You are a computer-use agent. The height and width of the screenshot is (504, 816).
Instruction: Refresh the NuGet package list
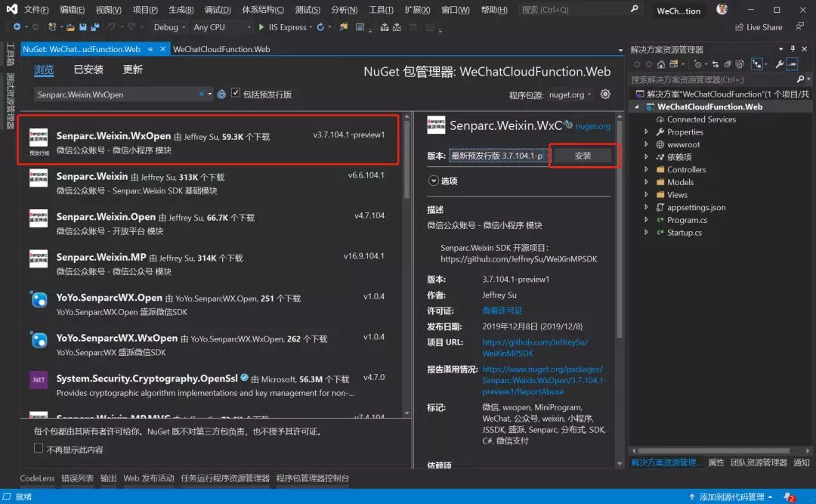221,94
